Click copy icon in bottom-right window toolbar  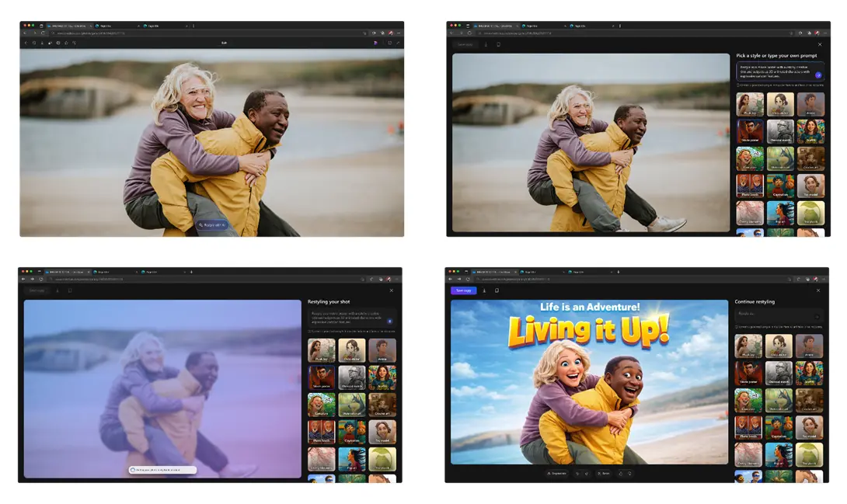[x=497, y=290]
